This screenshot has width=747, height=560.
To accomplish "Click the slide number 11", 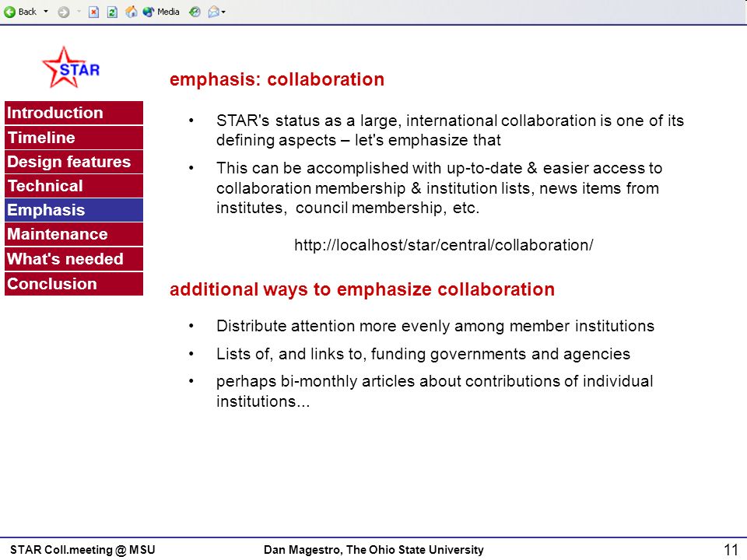I will [731, 550].
